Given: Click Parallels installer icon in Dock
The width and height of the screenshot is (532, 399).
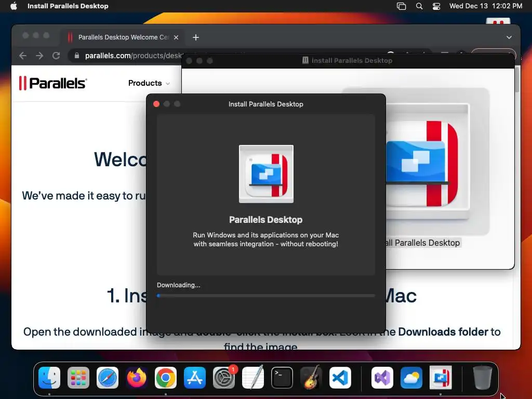Looking at the screenshot, I should tap(441, 378).
